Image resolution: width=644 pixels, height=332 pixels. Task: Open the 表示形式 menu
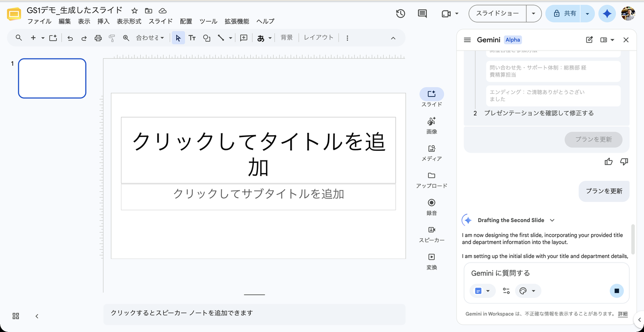pos(129,21)
